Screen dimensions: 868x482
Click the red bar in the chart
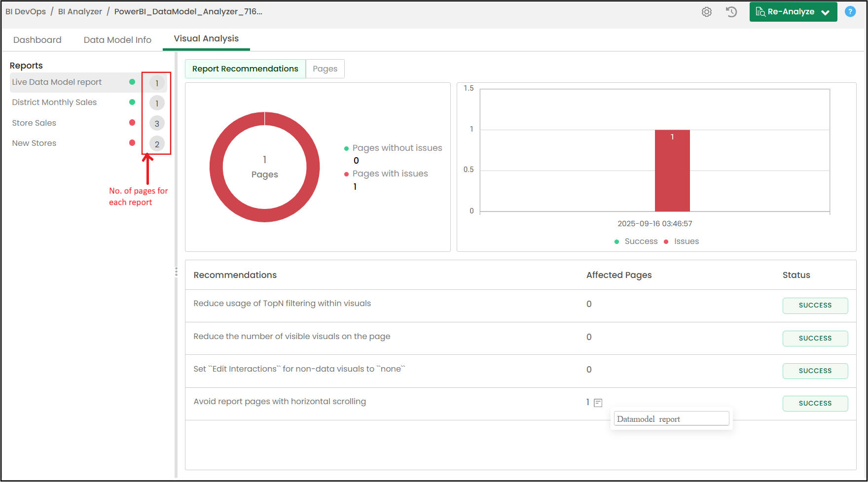pos(672,171)
